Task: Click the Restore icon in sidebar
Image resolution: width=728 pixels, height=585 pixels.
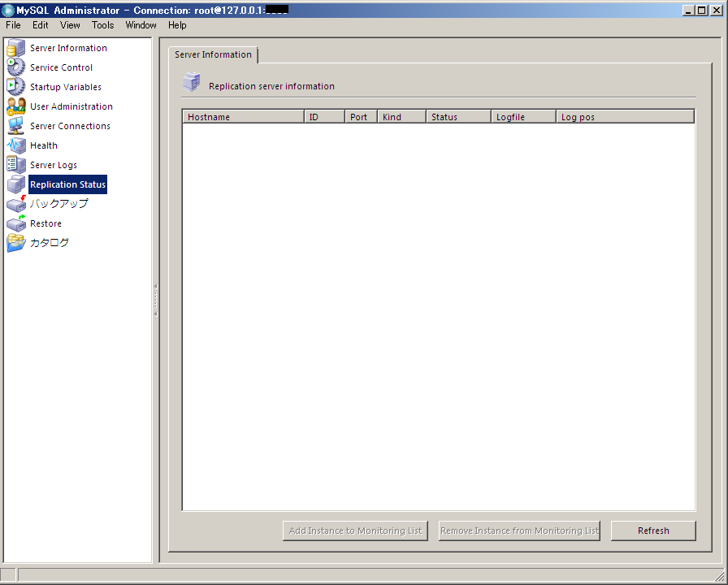Action: (16, 223)
